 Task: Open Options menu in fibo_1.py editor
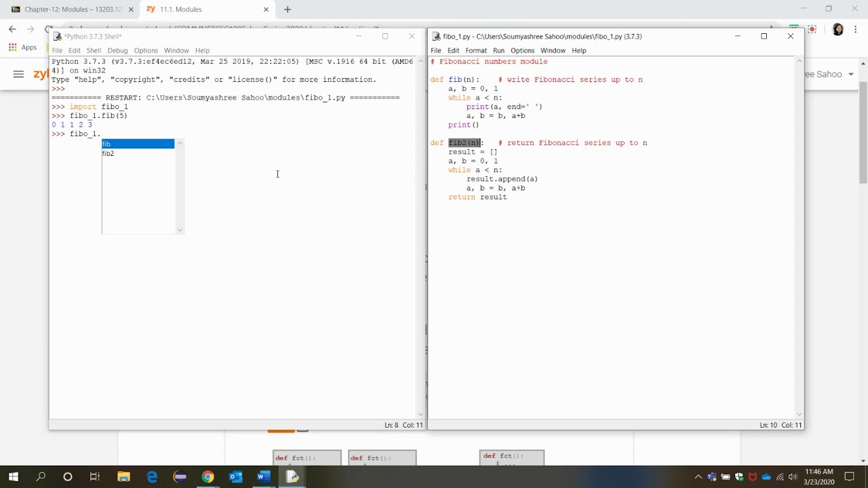pyautogui.click(x=522, y=50)
